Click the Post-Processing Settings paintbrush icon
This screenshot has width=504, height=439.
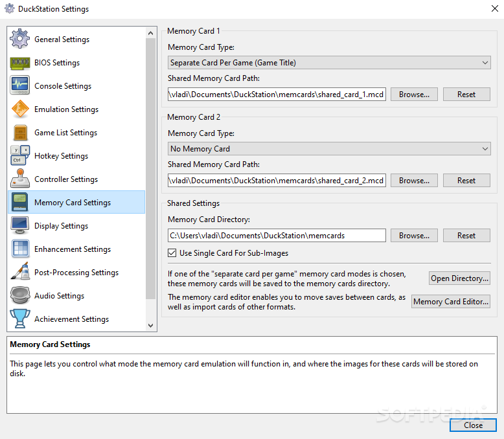coord(20,272)
